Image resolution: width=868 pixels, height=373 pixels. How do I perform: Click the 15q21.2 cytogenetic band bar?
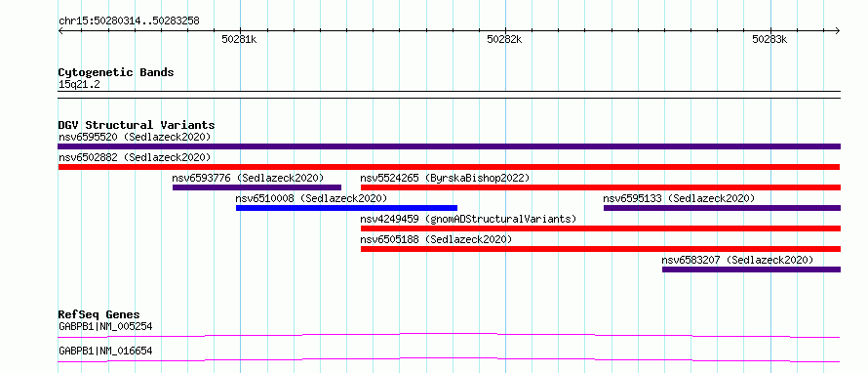coord(449,95)
